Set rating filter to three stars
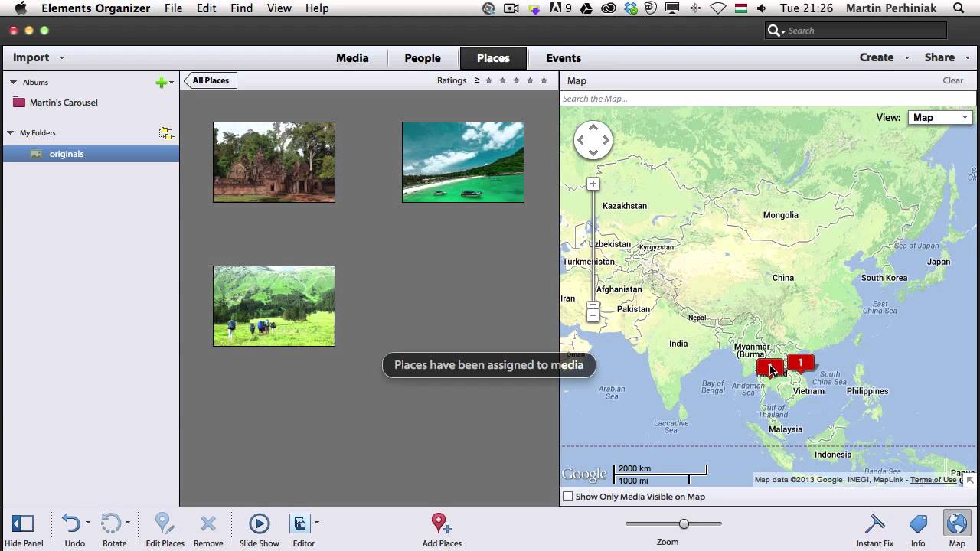The image size is (980, 551). coord(516,80)
